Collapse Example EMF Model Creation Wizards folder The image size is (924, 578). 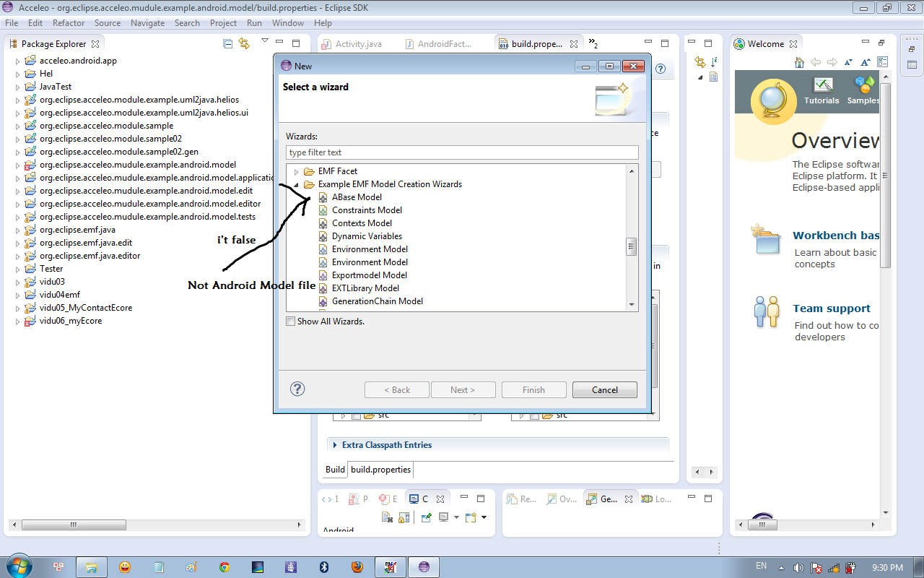click(296, 184)
